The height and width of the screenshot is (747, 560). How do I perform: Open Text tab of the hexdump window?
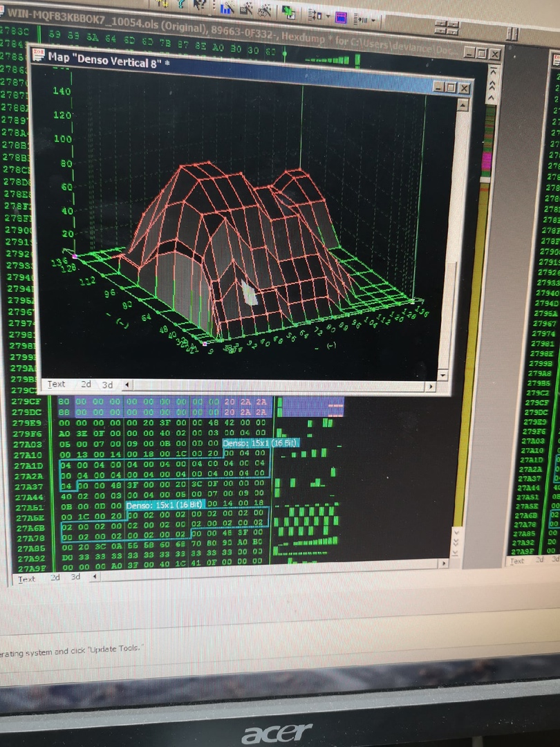point(27,579)
